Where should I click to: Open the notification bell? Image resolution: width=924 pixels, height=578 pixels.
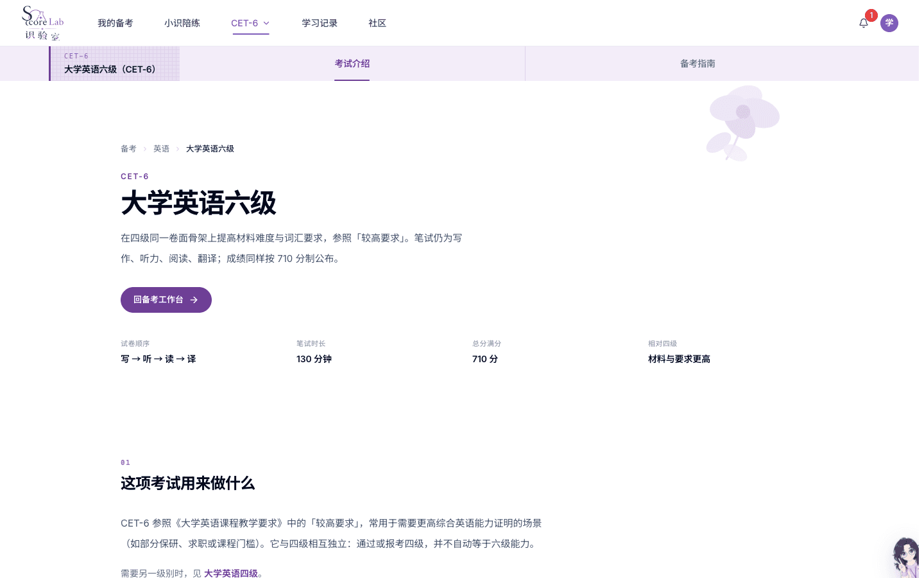[x=864, y=23]
